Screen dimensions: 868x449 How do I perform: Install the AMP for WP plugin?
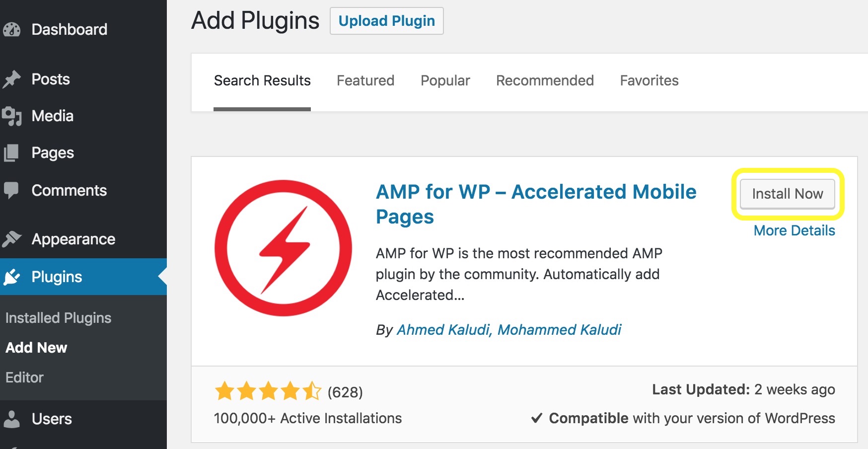787,194
